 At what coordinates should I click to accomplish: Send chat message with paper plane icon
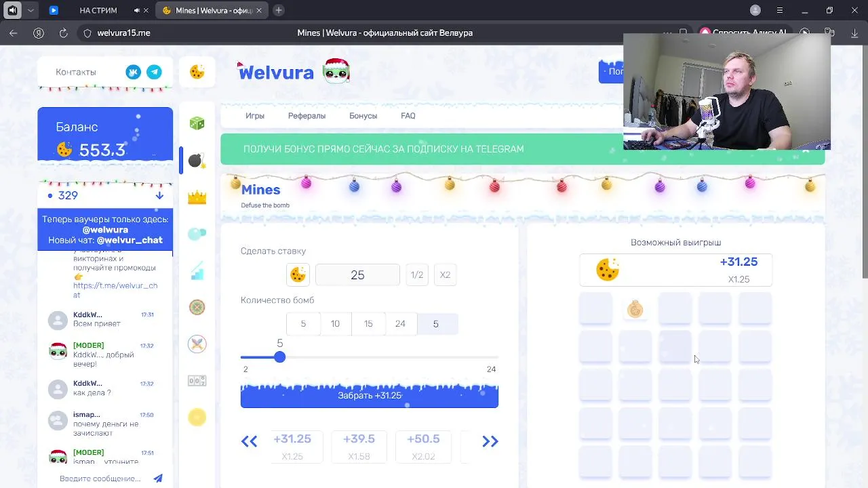[x=158, y=479]
